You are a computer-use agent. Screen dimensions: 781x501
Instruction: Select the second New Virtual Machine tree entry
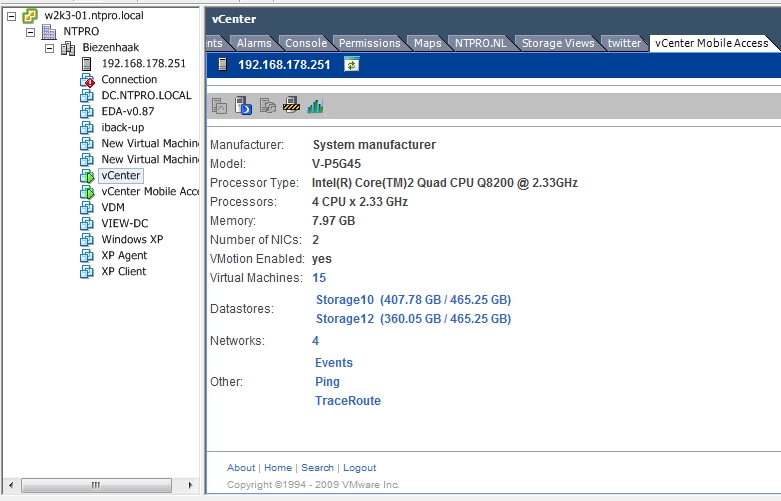coord(149,159)
